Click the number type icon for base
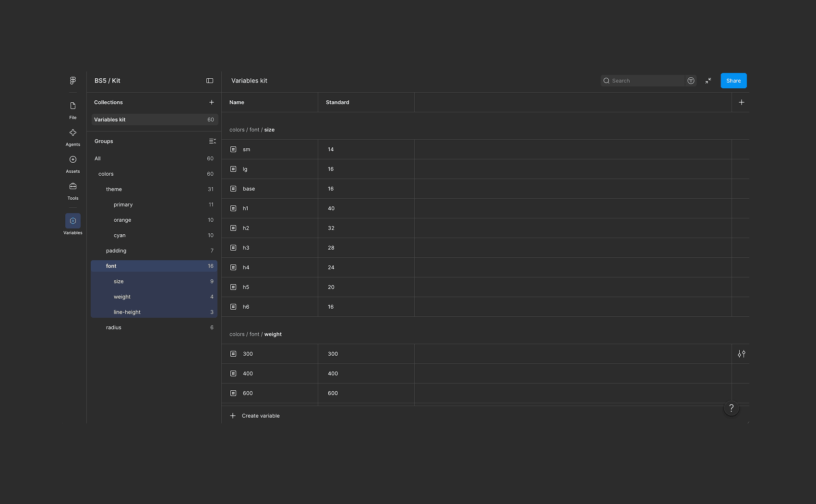Screen dimensions: 816x504 click(233, 189)
